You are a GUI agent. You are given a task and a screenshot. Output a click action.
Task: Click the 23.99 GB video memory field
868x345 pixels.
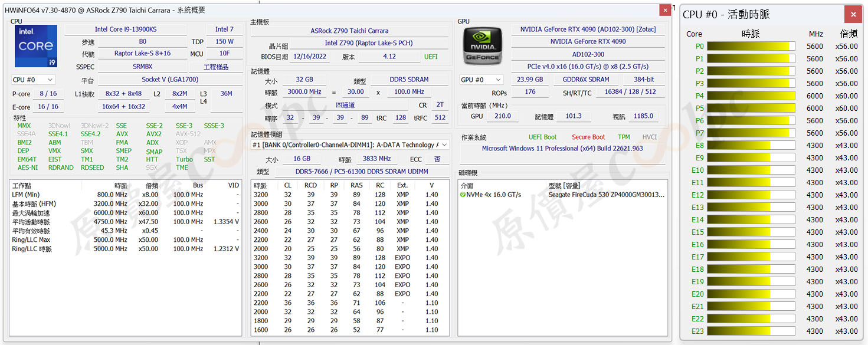click(530, 80)
